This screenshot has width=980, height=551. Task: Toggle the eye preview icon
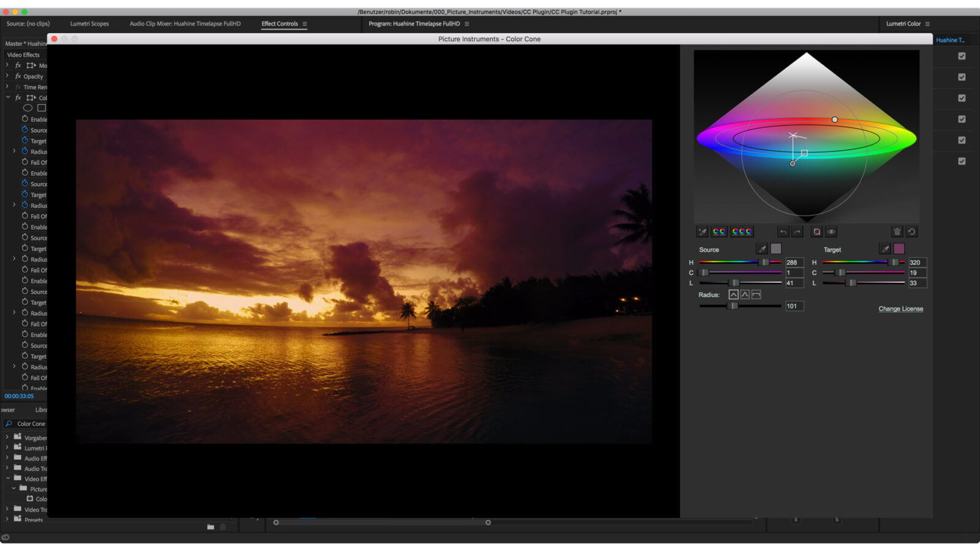pos(831,231)
